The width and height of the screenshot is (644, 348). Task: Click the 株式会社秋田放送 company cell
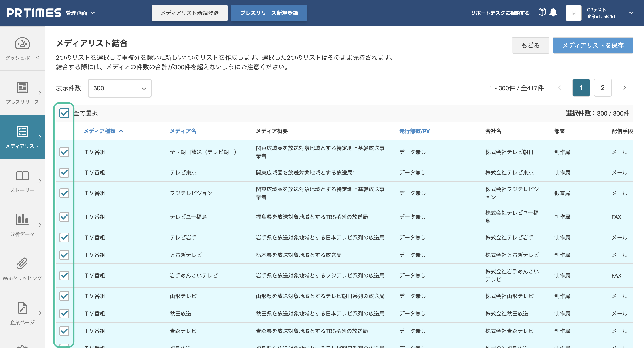pos(507,313)
